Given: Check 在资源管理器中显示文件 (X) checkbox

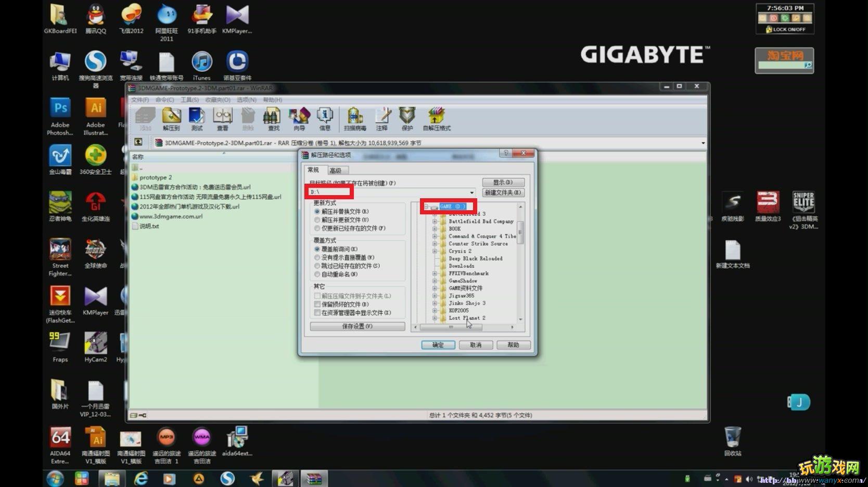Looking at the screenshot, I should [317, 312].
